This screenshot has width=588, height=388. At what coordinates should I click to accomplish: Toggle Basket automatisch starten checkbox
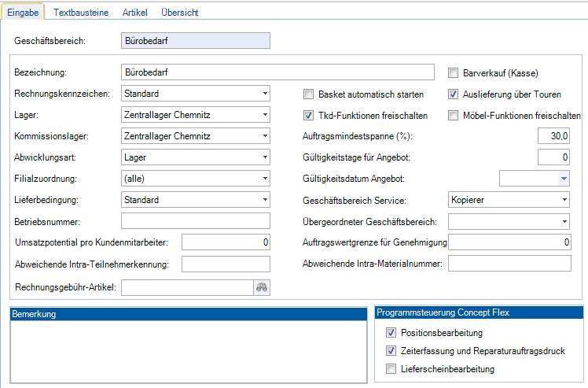[309, 94]
